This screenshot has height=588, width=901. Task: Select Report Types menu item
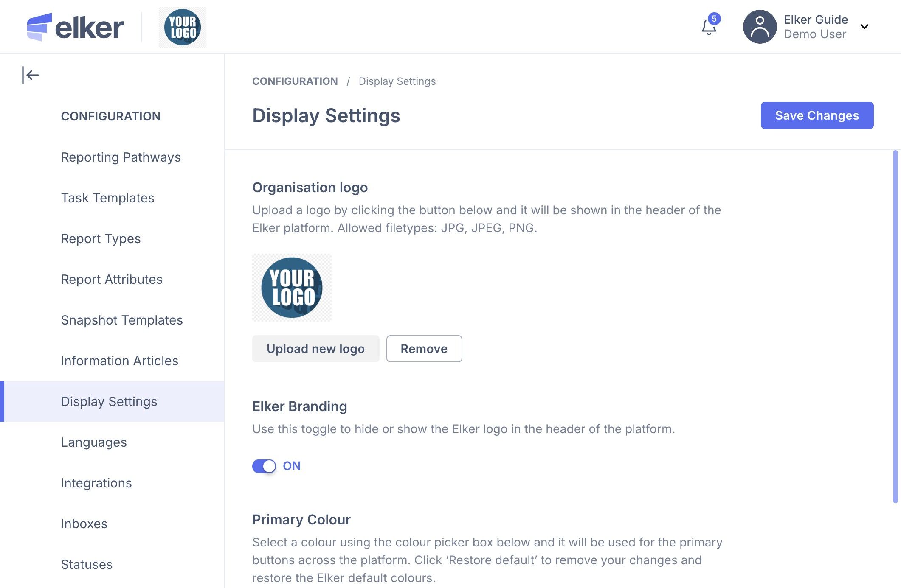tap(101, 238)
